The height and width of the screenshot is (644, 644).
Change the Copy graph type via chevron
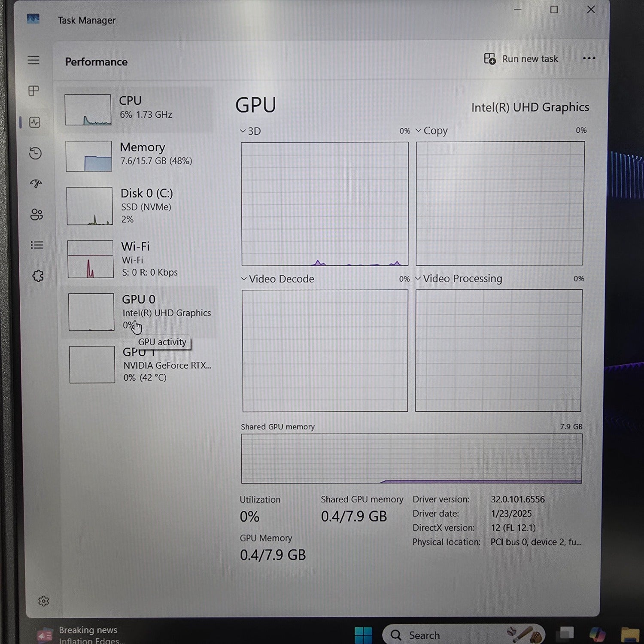click(418, 131)
